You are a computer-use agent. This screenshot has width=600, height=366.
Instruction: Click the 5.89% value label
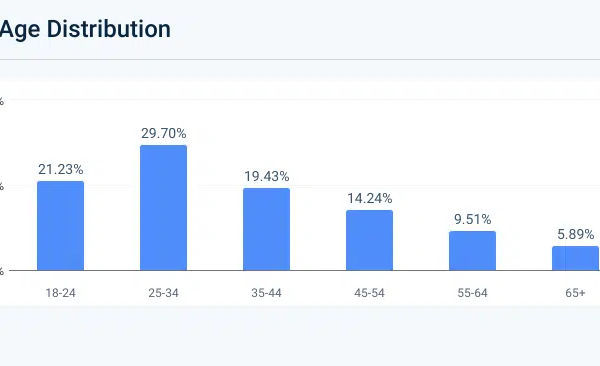575,234
